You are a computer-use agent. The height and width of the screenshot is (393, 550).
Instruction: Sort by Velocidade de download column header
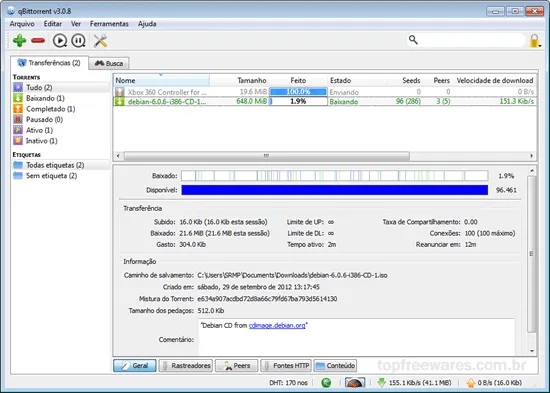[495, 80]
